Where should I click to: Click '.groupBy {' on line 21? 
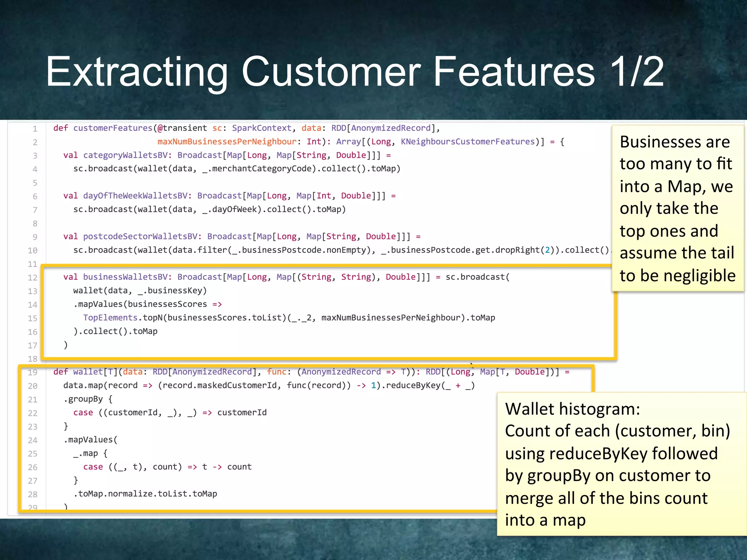pyautogui.click(x=88, y=399)
